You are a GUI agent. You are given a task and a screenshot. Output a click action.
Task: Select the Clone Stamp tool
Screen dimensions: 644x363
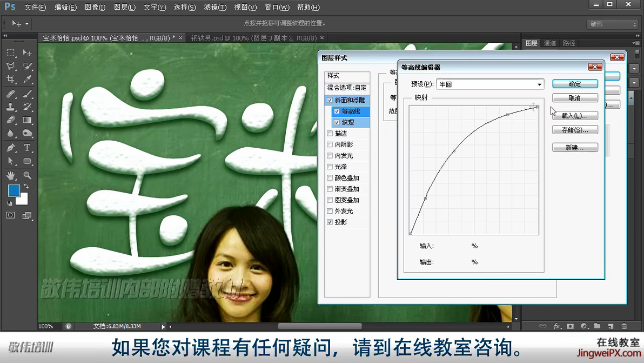click(x=11, y=107)
